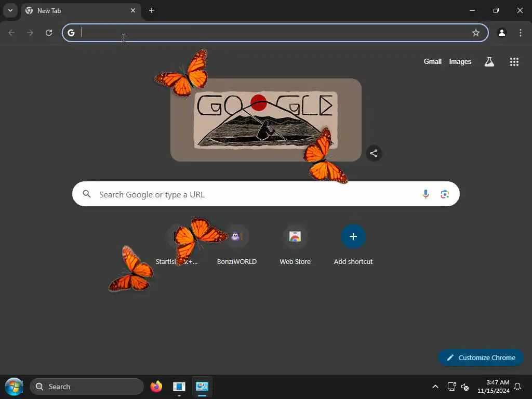The height and width of the screenshot is (399, 532).
Task: Start voice search with the microphone
Action: click(x=425, y=194)
